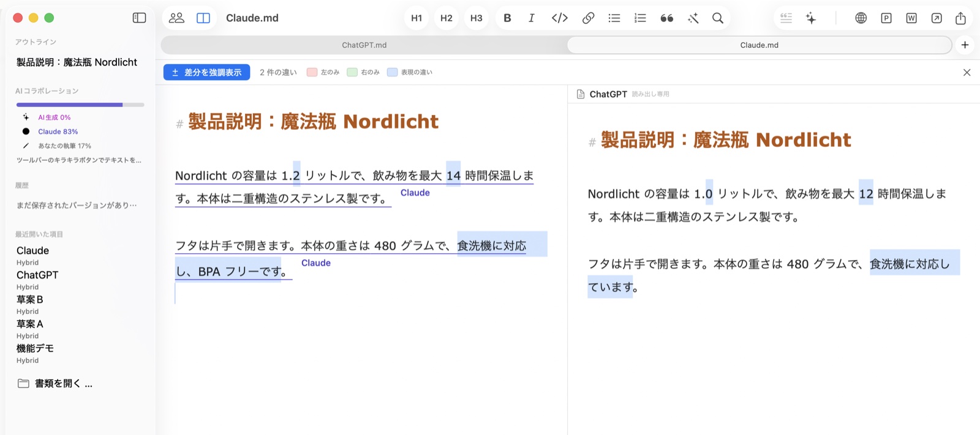
Task: Open search with magnifier icon
Action: click(x=718, y=18)
